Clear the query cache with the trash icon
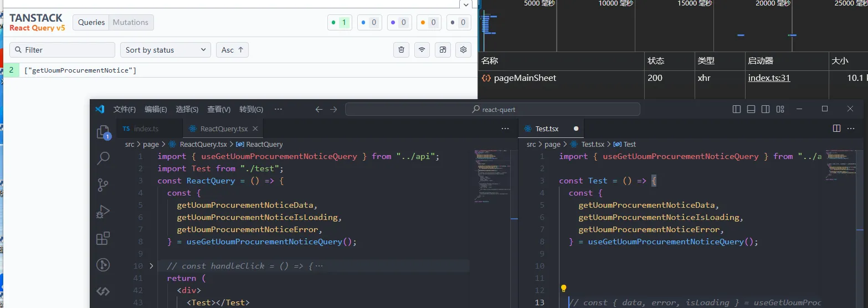Image resolution: width=868 pixels, height=308 pixels. pyautogui.click(x=402, y=50)
